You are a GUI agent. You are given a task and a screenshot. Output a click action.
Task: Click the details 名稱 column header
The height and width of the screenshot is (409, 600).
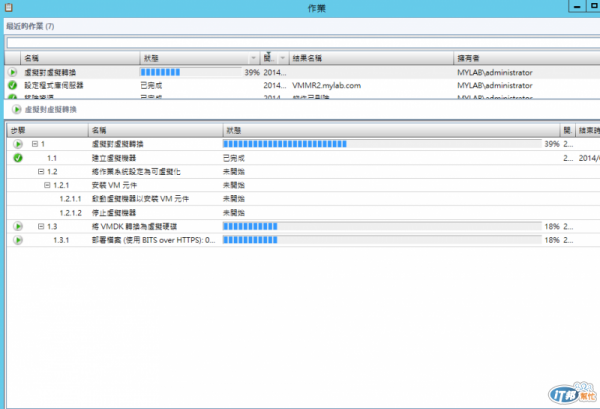[x=156, y=130]
